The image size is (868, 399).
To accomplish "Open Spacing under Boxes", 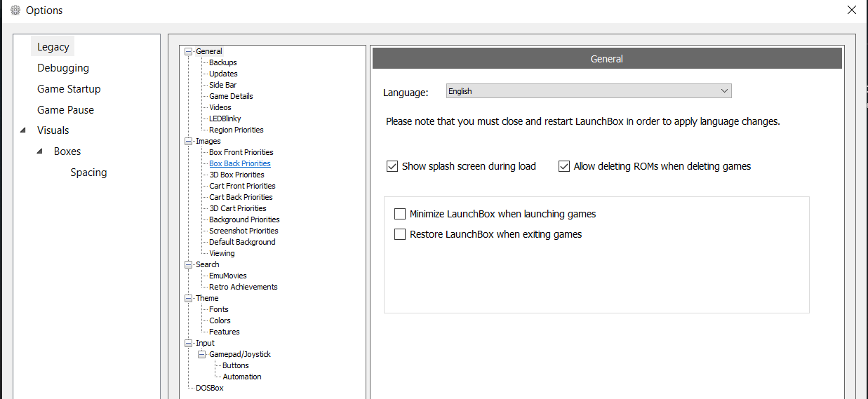I will (89, 173).
